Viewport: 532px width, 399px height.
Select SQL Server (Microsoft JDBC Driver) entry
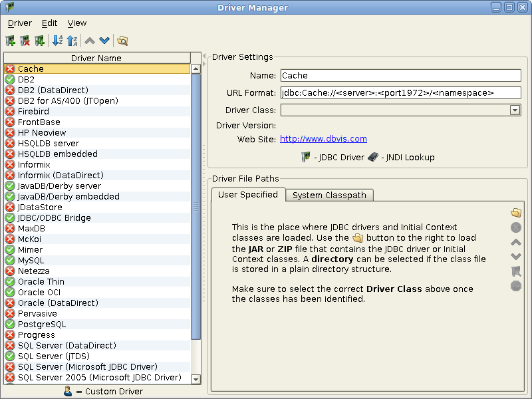tap(97, 367)
